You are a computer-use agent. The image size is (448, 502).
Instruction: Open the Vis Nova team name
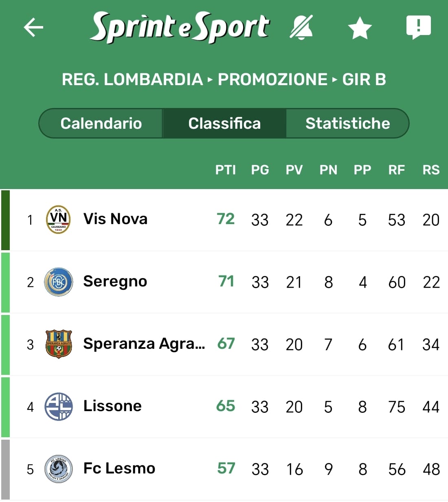[x=115, y=219]
